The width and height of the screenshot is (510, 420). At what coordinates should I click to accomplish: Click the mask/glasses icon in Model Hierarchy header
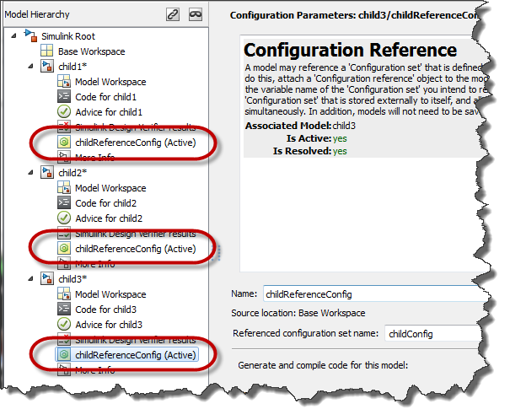click(196, 14)
